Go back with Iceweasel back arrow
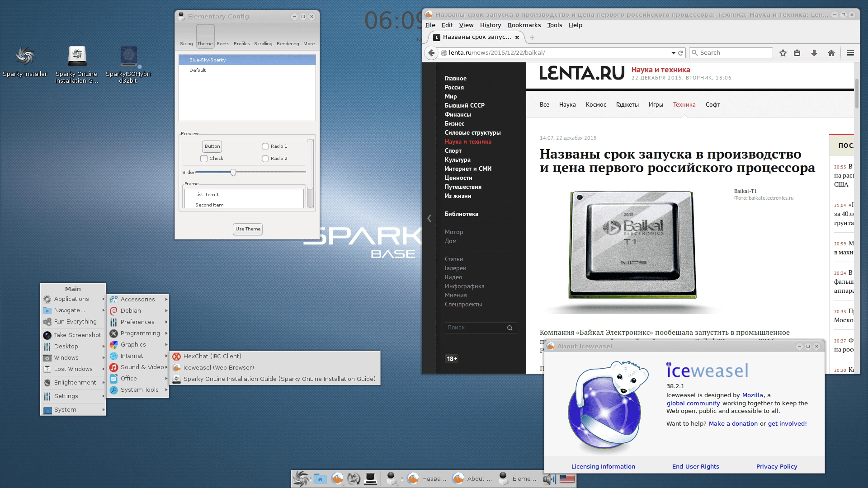The width and height of the screenshot is (868, 488). point(431,53)
